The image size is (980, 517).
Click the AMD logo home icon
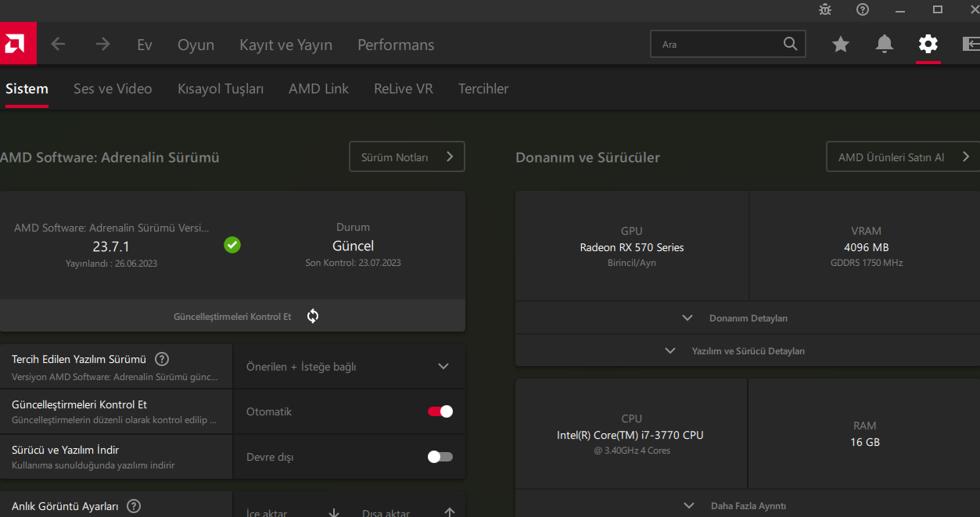tap(17, 44)
